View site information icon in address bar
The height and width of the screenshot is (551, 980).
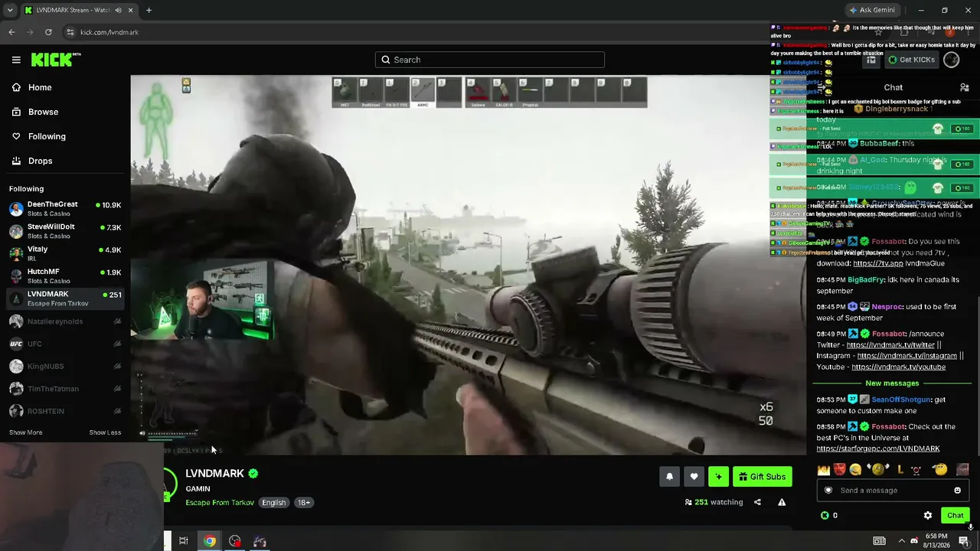70,32
